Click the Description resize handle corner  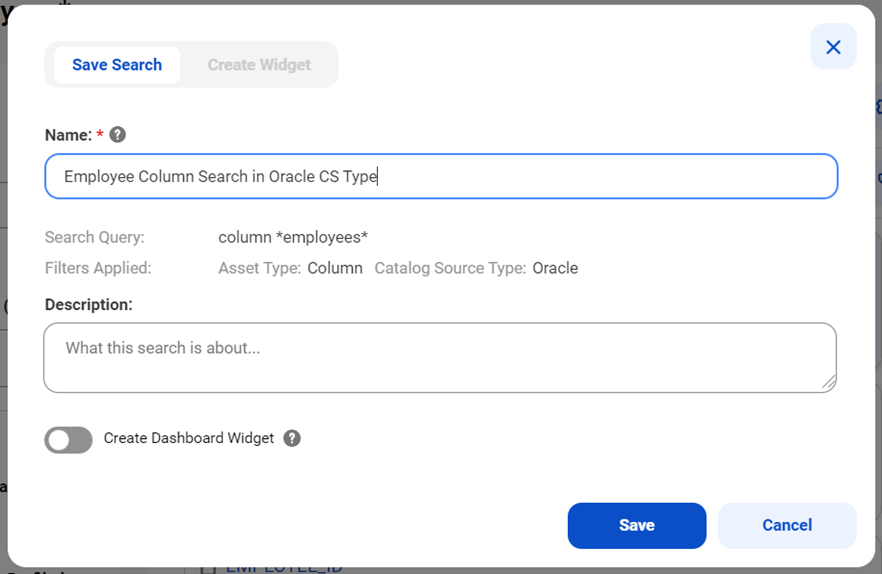point(829,383)
